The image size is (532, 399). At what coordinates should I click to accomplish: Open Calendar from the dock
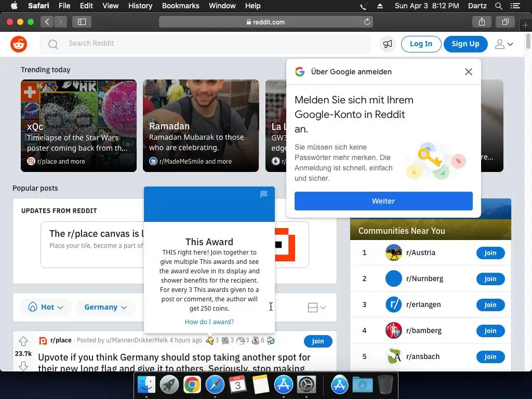coord(237,385)
